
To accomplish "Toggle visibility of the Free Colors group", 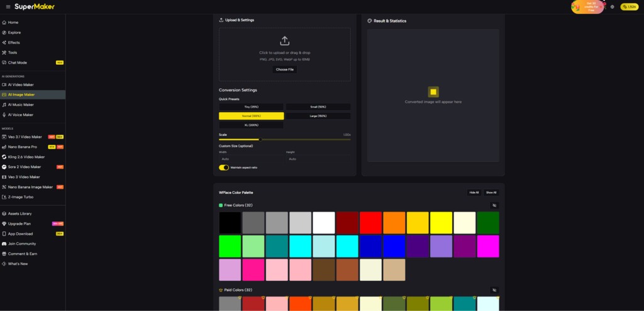I will tap(494, 205).
